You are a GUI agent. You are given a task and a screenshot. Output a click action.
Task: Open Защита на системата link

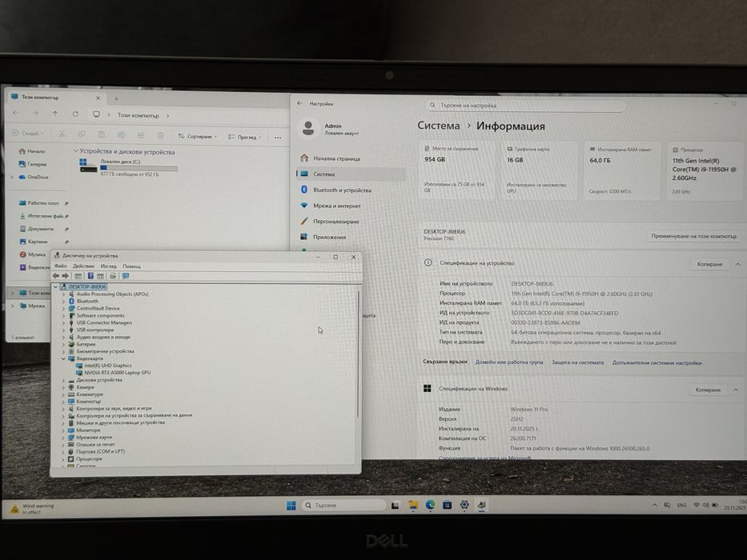577,362
